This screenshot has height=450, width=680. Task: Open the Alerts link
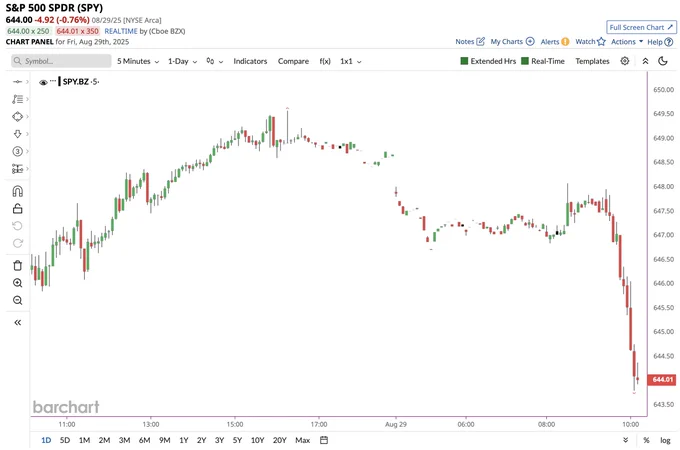(x=555, y=42)
